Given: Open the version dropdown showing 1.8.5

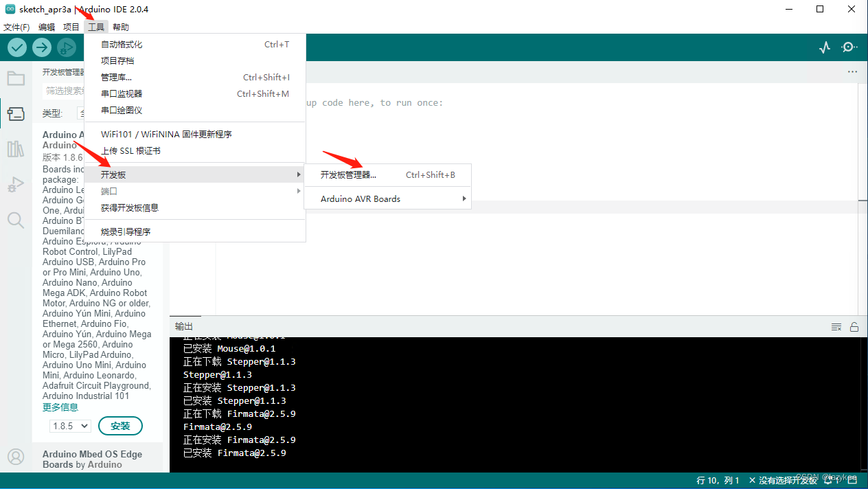Looking at the screenshot, I should click(x=69, y=426).
